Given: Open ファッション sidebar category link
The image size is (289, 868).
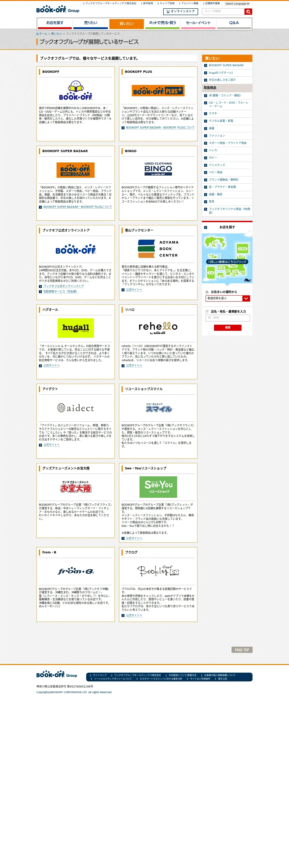Looking at the screenshot, I should click(217, 135).
